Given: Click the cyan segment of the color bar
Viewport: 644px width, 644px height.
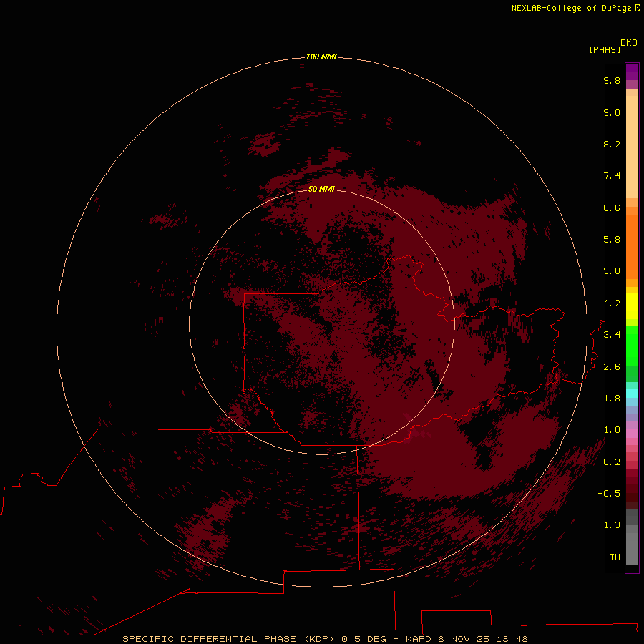Looking at the screenshot, I should (632, 394).
